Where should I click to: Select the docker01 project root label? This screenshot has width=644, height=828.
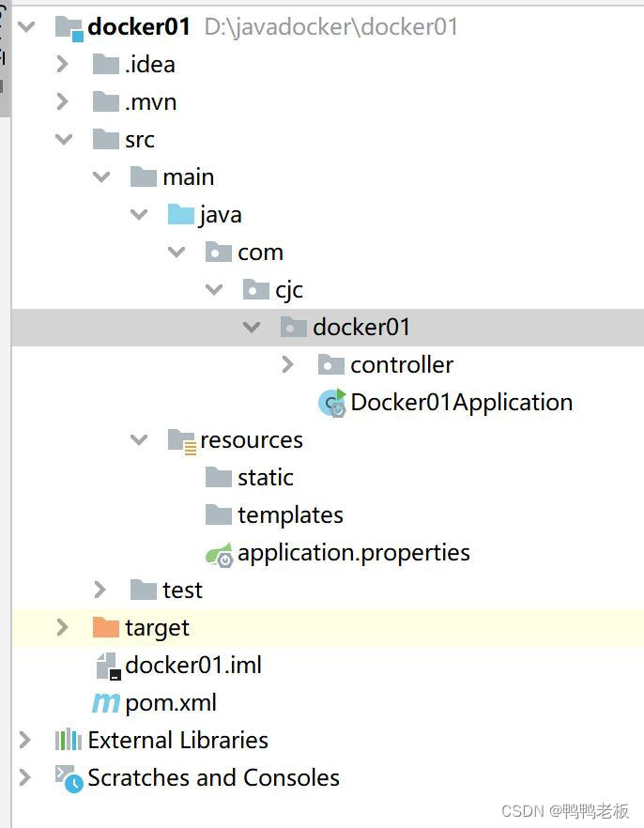(139, 26)
